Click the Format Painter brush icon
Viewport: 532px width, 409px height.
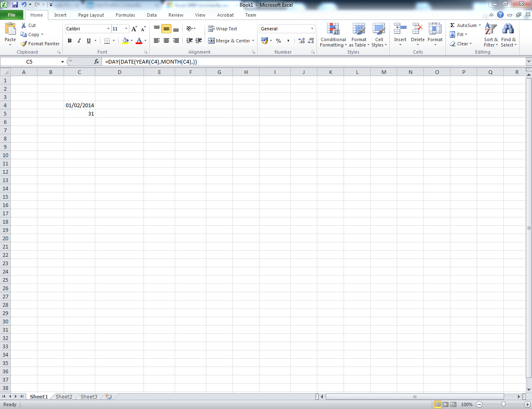click(24, 44)
